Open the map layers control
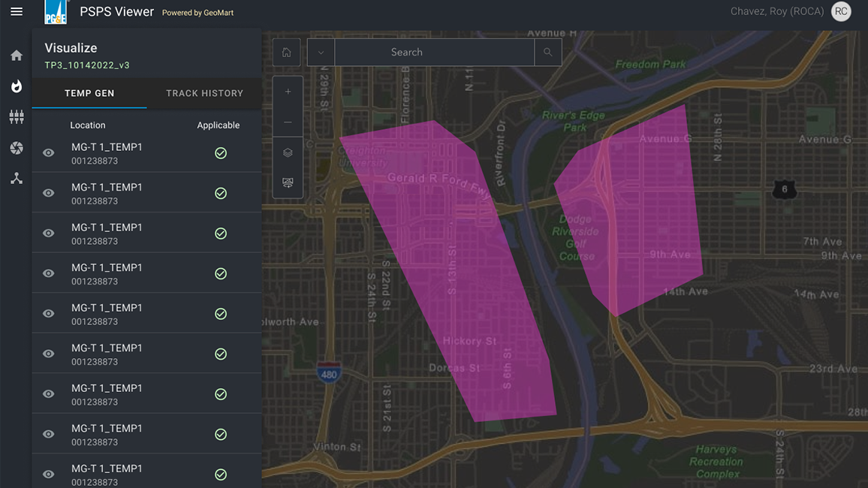868x488 pixels. click(x=288, y=152)
